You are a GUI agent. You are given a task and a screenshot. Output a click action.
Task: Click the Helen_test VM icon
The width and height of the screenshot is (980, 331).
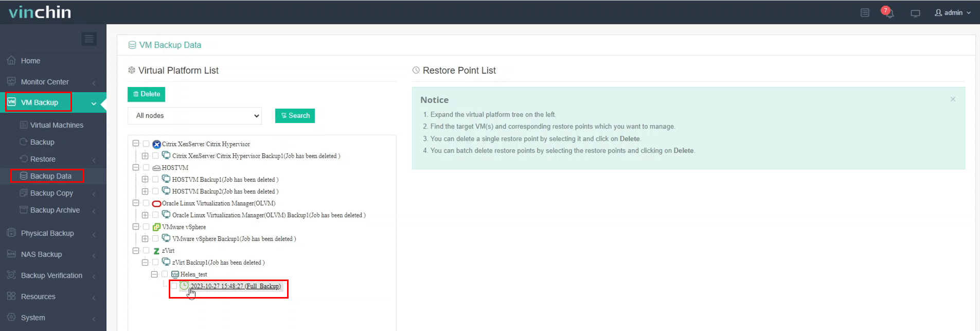[x=175, y=274]
